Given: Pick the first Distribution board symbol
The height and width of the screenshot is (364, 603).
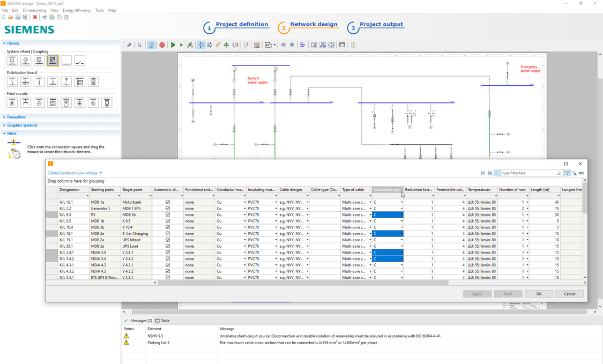Looking at the screenshot, I should pyautogui.click(x=12, y=81).
